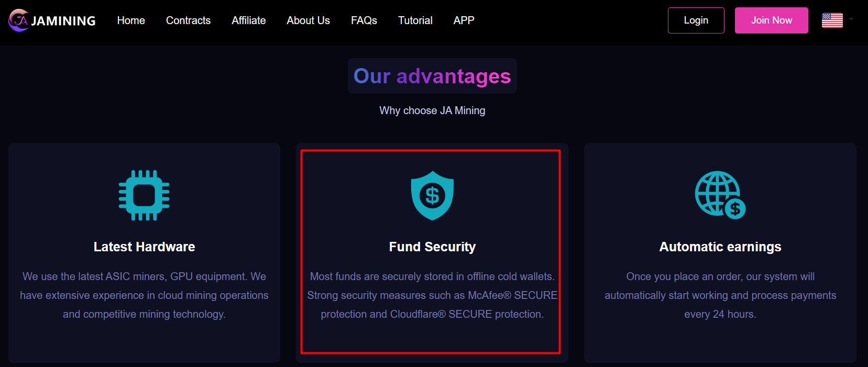Click the Login button
The height and width of the screenshot is (367, 868).
tap(696, 20)
